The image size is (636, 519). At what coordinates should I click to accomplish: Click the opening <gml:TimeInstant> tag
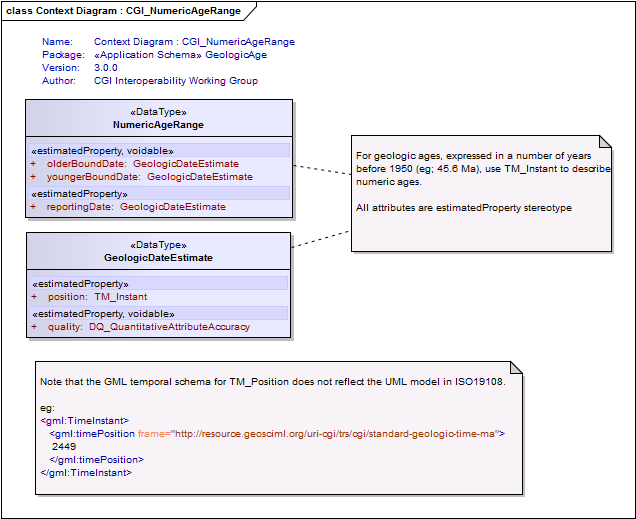(85, 420)
